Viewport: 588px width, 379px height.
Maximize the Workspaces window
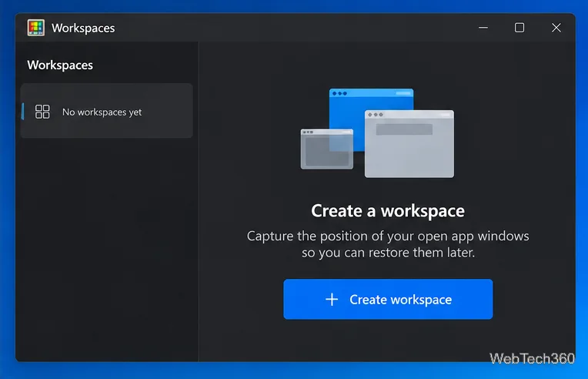click(x=520, y=28)
